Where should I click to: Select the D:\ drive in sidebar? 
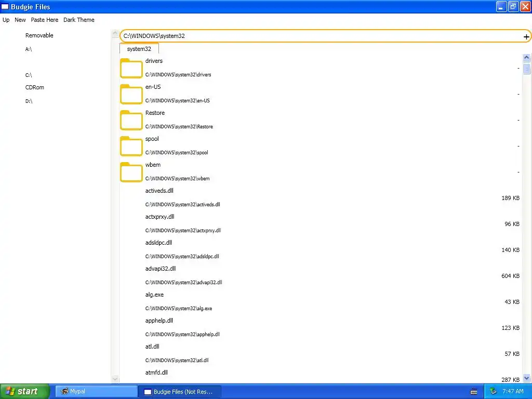[29, 101]
